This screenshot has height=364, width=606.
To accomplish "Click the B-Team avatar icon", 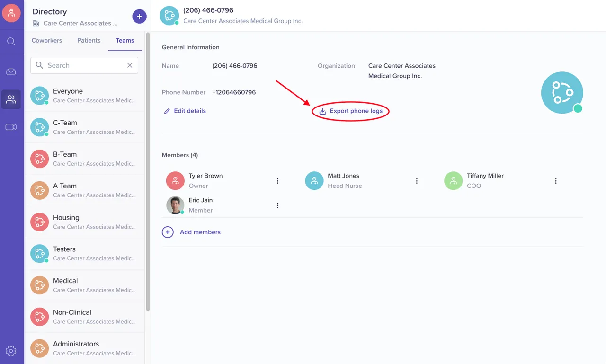I will pos(40,159).
